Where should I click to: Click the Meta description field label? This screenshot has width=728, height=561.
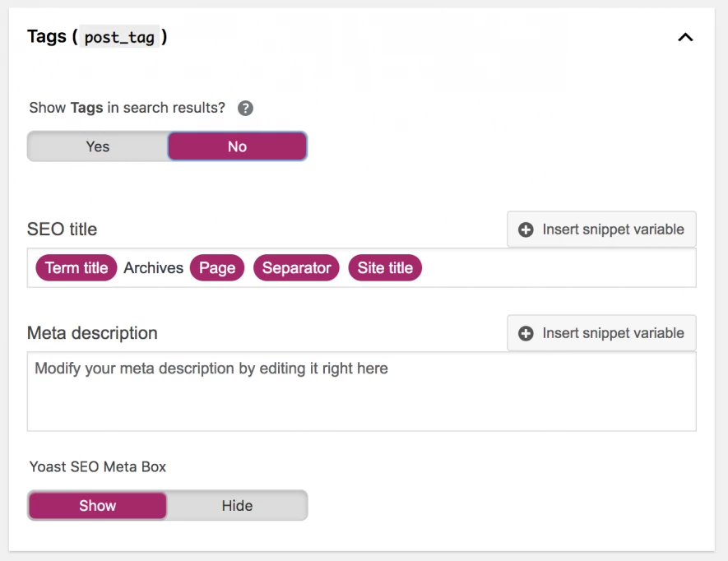tap(92, 333)
